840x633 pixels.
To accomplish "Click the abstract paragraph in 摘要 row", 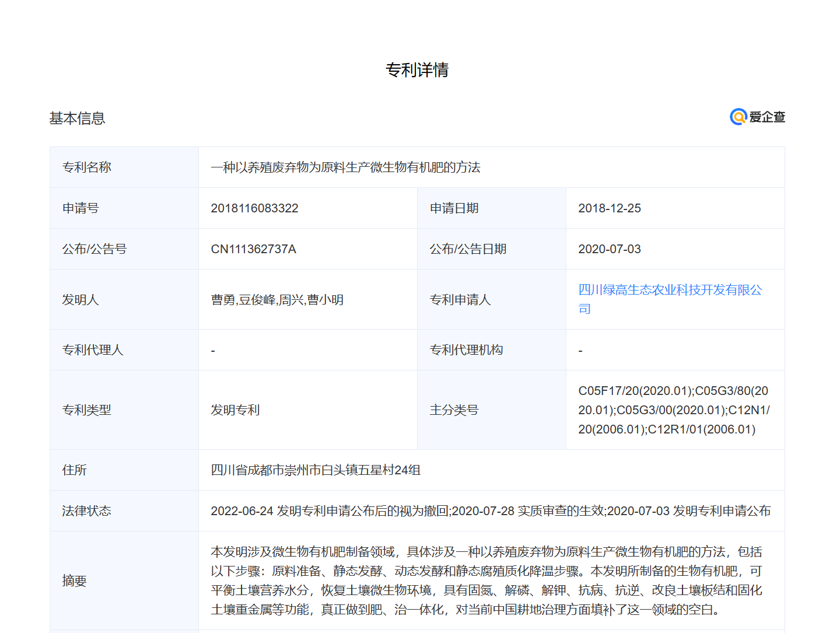I will tap(487, 580).
